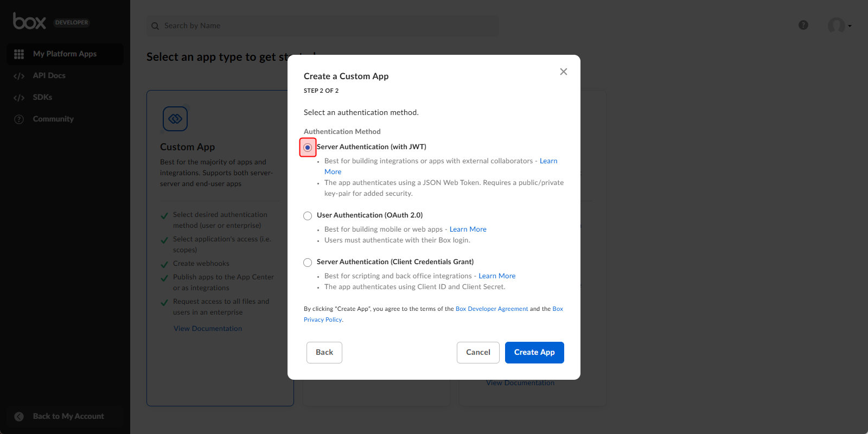The width and height of the screenshot is (868, 434).
Task: Open Learn More link under Client Credentials
Action: click(497, 276)
